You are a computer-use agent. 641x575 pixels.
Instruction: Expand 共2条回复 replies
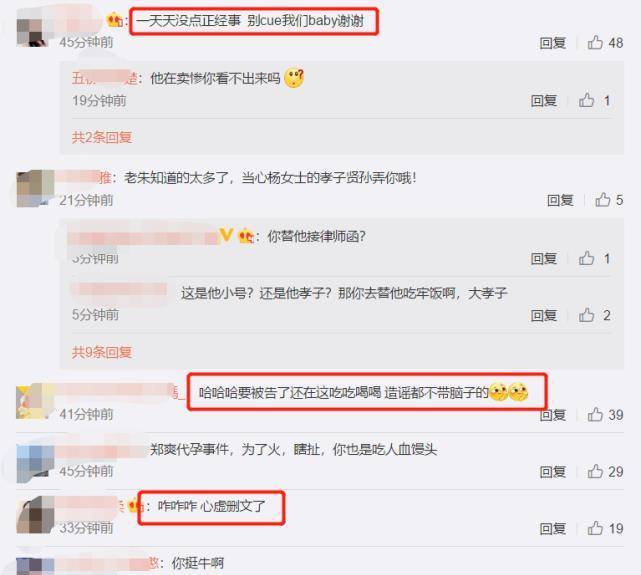click(x=102, y=137)
